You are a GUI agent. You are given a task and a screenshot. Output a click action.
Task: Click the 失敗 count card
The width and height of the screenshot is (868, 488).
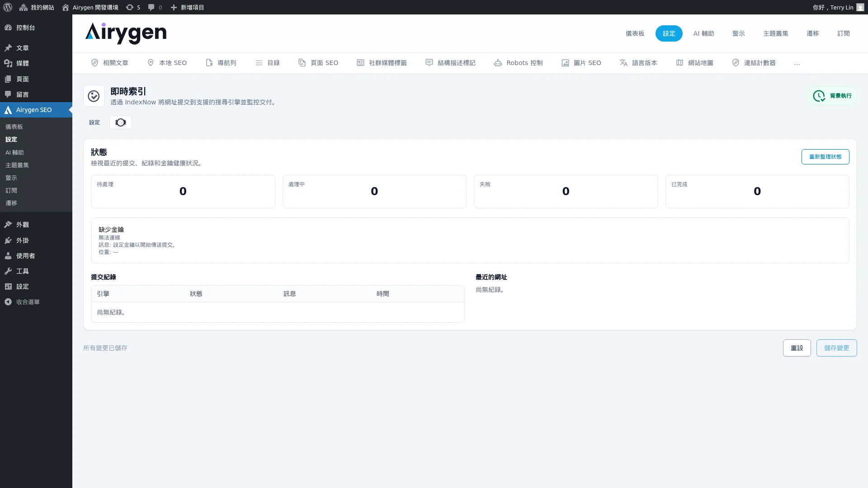click(566, 192)
